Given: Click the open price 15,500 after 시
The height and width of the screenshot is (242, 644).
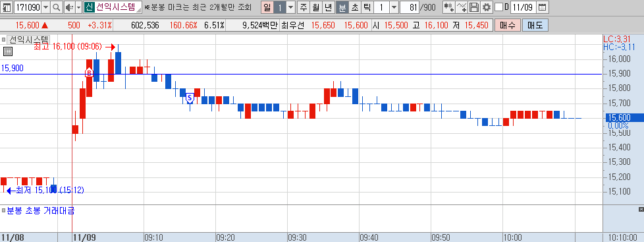Looking at the screenshot, I should (396, 26).
